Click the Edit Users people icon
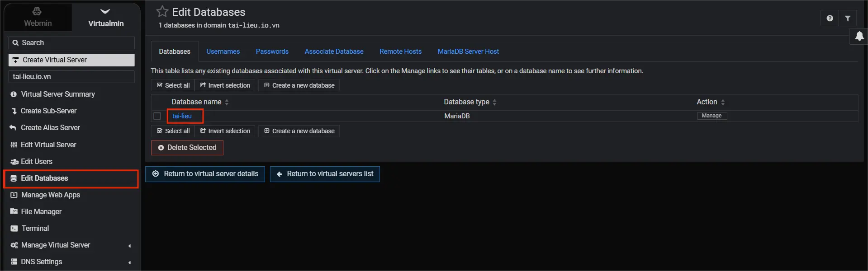The width and height of the screenshot is (868, 271). click(14, 162)
